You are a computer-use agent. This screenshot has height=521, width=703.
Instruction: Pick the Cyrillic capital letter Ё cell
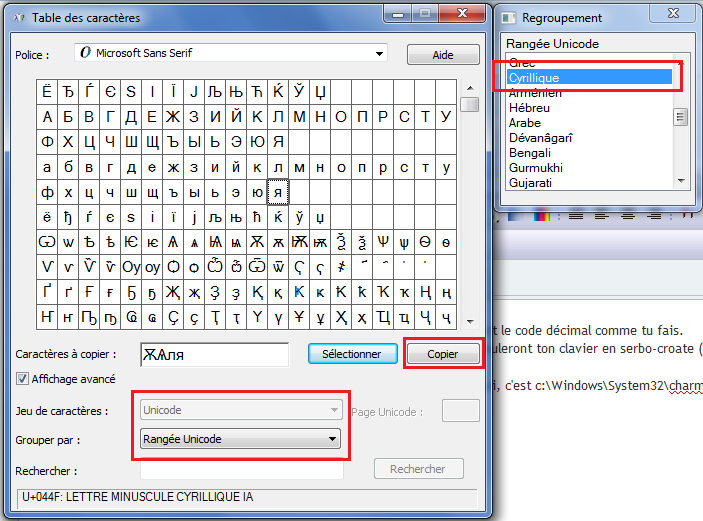47,91
